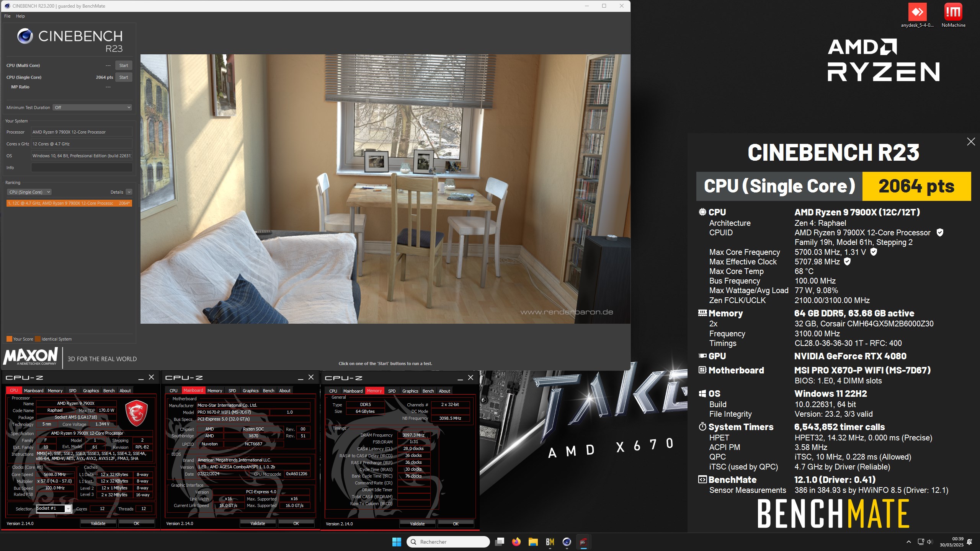This screenshot has width=980, height=551.
Task: Click Core Speed value 5698.0 MHz in CPU-Z
Action: click(55, 474)
